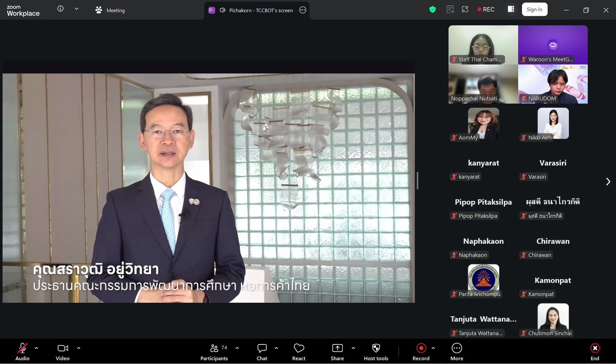This screenshot has height=364, width=616.
Task: Expand audio options arrow next to Audio
Action: pyautogui.click(x=36, y=348)
